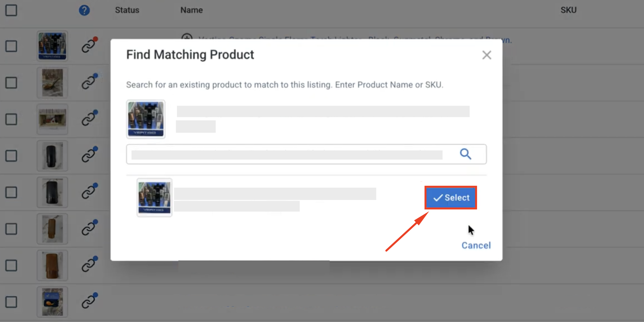This screenshot has width=644, height=322.
Task: Check the checkbox for tobacco pipe row
Action: click(x=11, y=83)
